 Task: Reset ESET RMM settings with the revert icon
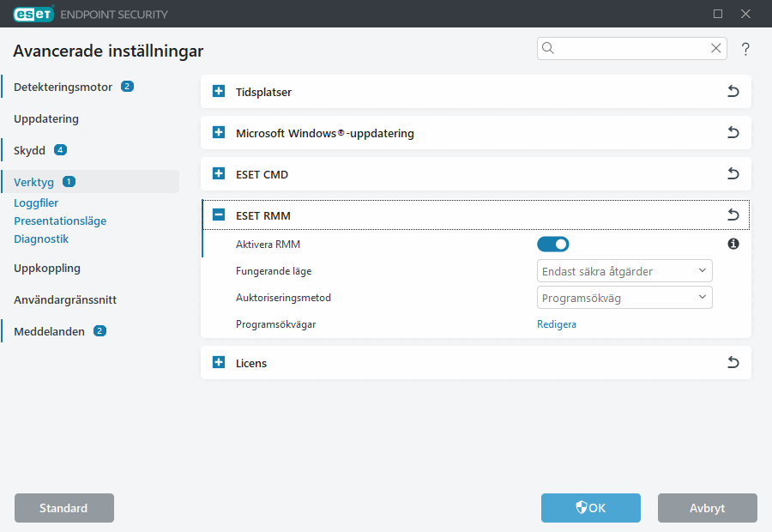click(x=733, y=215)
